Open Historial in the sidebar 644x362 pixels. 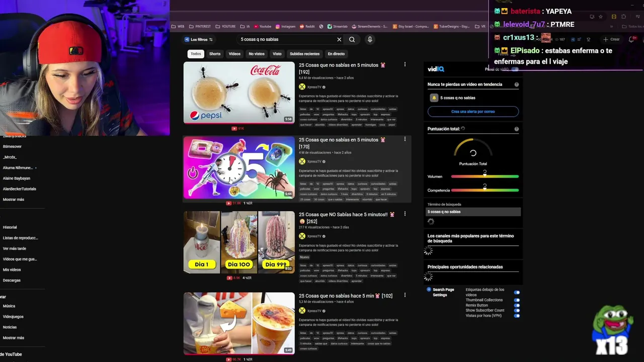tap(10, 227)
